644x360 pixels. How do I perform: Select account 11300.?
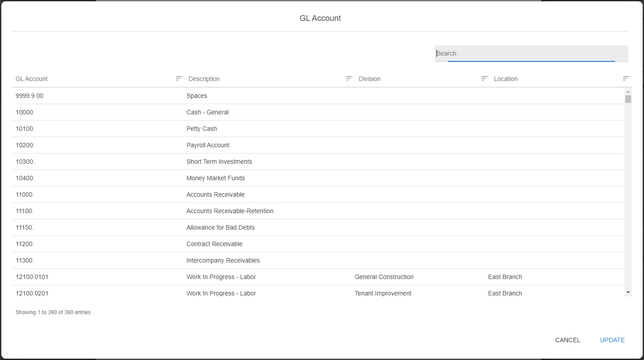point(25,260)
